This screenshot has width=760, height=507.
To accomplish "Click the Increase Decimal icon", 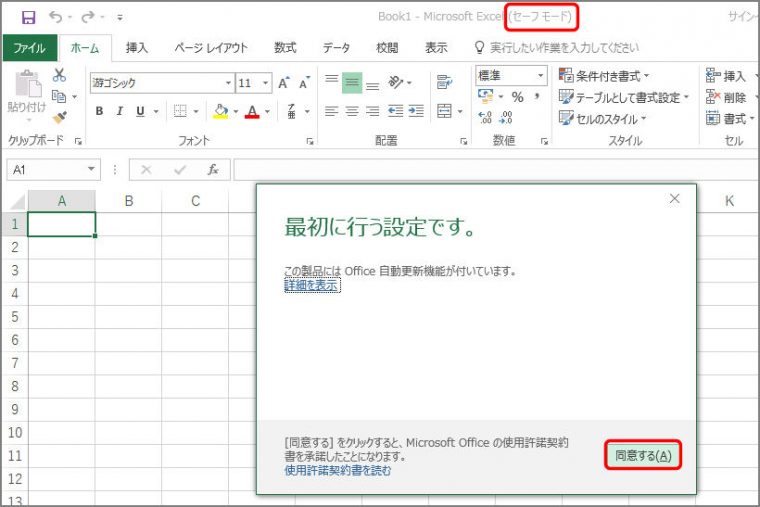I will pos(485,117).
